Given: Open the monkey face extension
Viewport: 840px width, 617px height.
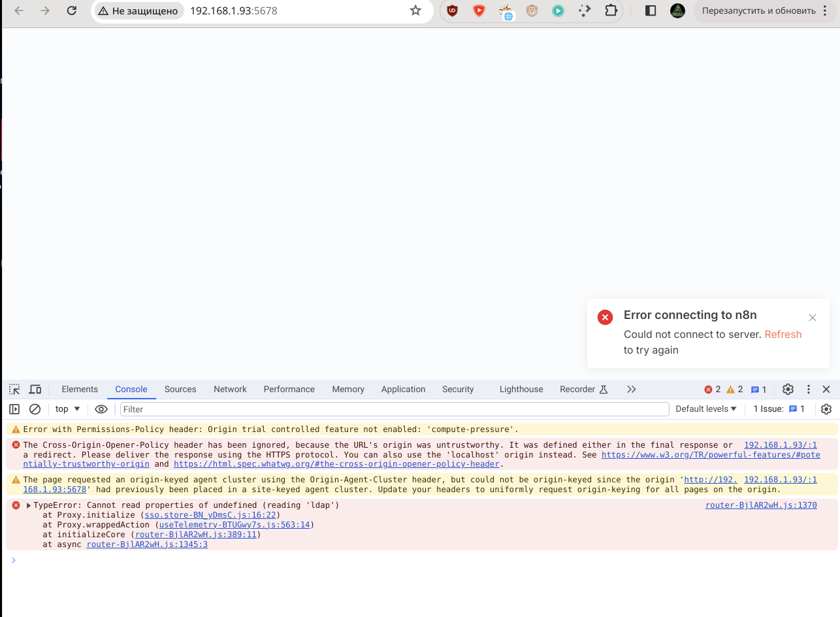Looking at the screenshot, I should 532,10.
